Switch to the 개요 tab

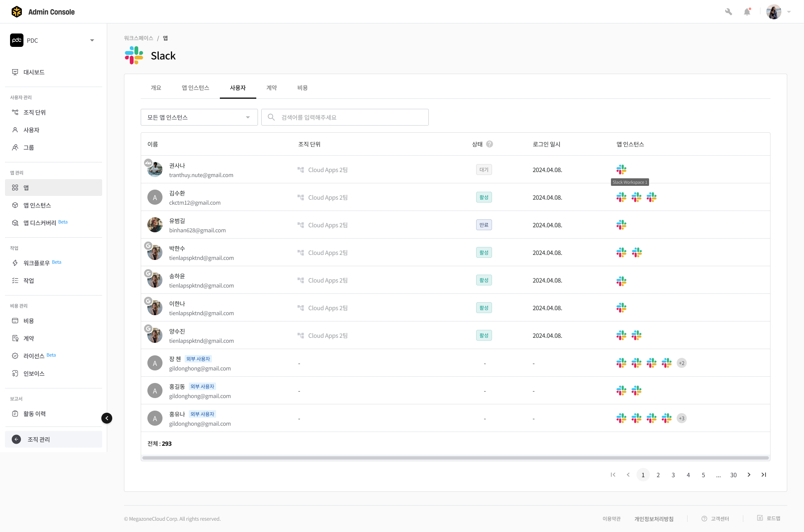156,87
